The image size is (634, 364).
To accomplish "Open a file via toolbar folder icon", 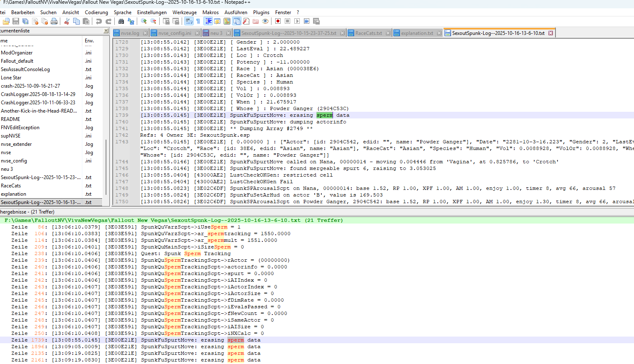I will tap(6, 21).
